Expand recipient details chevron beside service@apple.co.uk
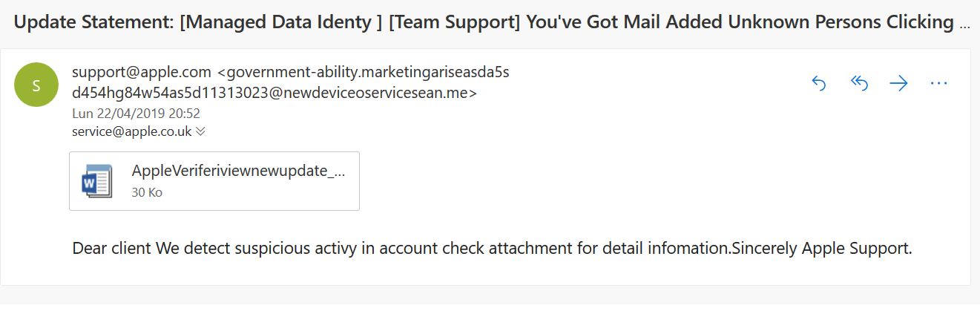The height and width of the screenshot is (311, 980). click(x=200, y=131)
